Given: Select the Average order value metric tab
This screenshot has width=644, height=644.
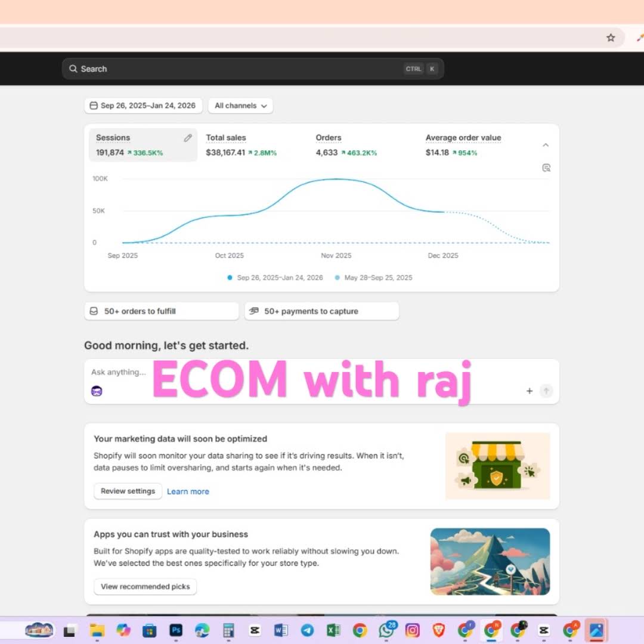Looking at the screenshot, I should (472, 145).
